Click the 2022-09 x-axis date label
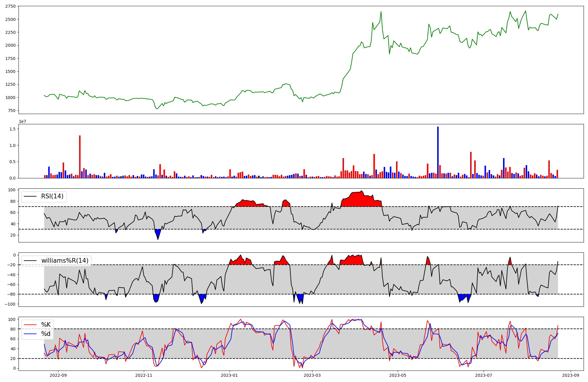Viewport: 588px width, 382px height. coord(58,375)
